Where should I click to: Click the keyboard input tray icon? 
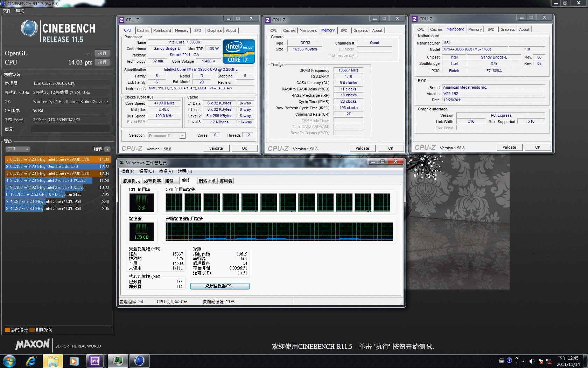pos(501,360)
